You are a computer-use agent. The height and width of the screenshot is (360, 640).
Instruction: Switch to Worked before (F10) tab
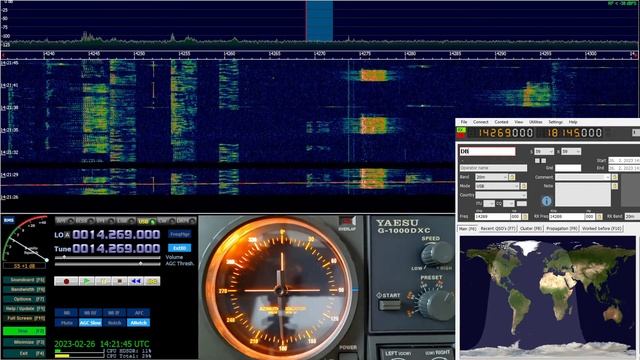tap(602, 229)
